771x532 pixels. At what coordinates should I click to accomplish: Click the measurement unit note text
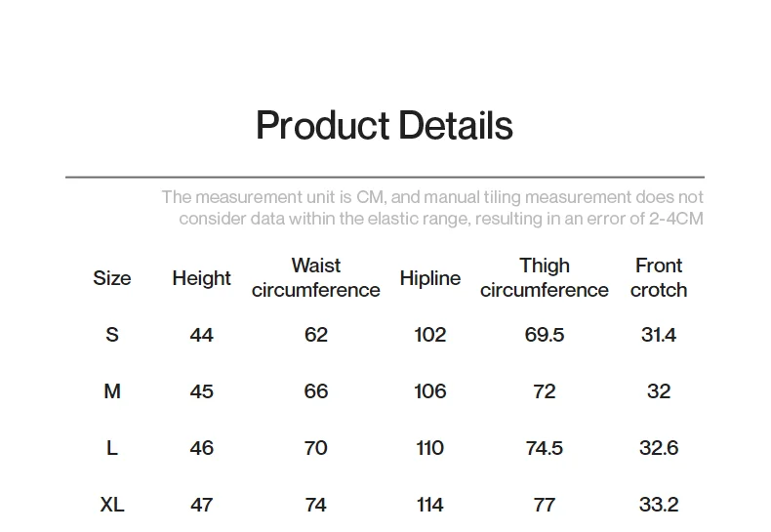coord(432,208)
